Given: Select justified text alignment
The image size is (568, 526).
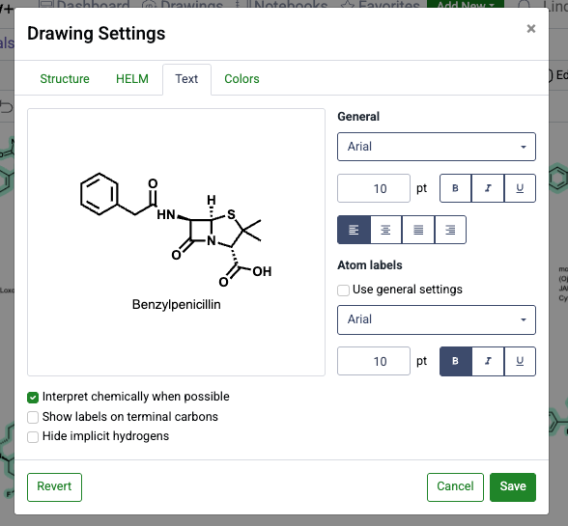Looking at the screenshot, I should click(x=418, y=230).
